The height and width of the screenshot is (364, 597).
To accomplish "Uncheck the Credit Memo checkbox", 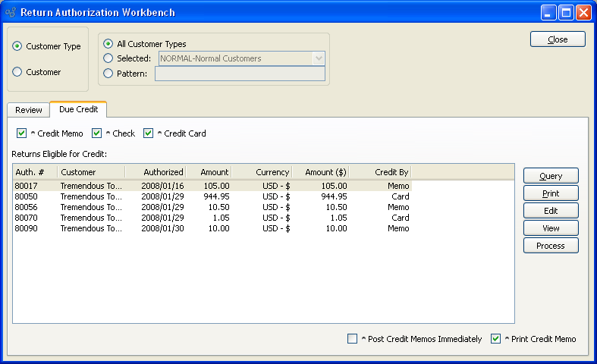I will (21, 133).
